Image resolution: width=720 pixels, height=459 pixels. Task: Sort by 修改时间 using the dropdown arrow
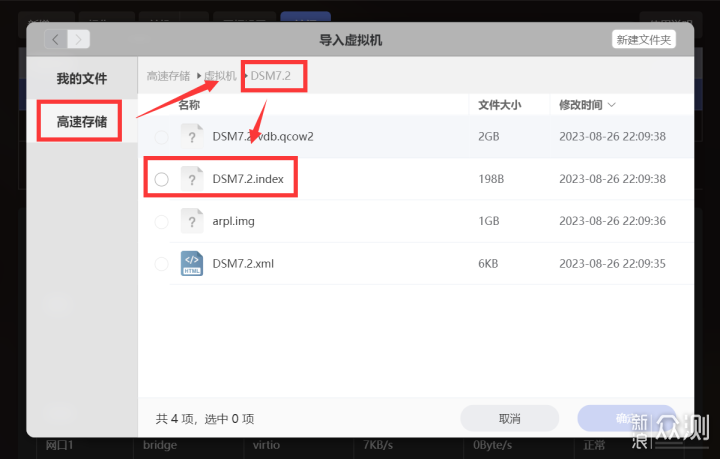[612, 105]
